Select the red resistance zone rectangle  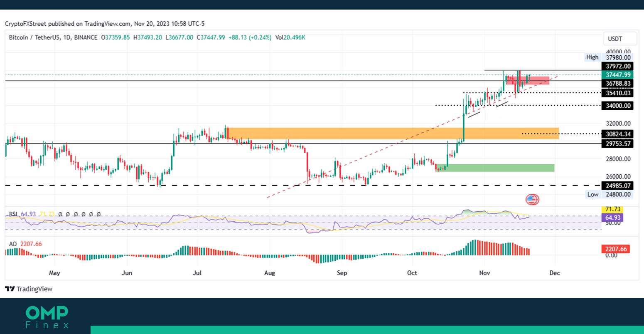click(528, 80)
